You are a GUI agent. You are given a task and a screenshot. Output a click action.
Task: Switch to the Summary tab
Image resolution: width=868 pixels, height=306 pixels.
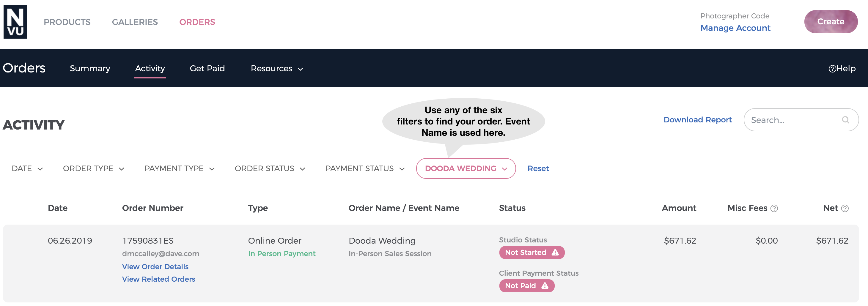[90, 68]
